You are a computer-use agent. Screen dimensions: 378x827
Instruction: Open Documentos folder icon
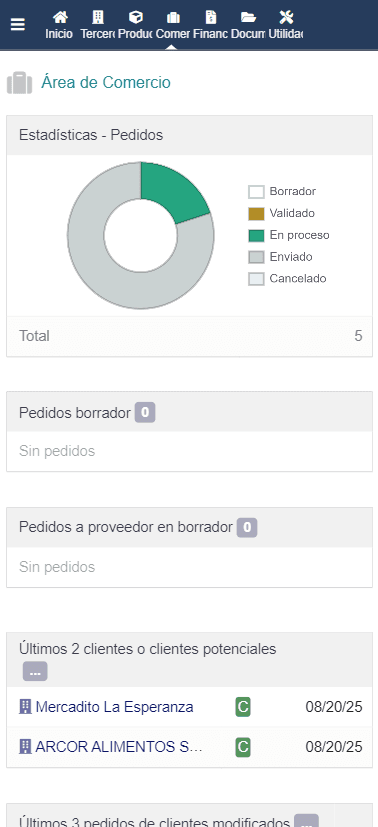click(x=248, y=17)
